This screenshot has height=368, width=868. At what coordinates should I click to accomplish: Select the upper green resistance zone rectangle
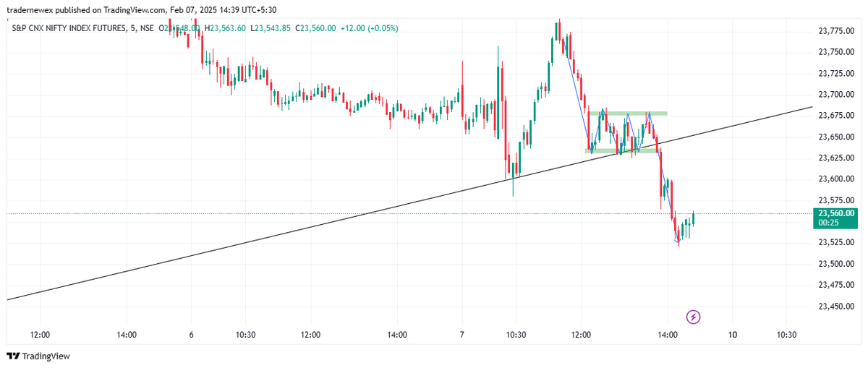[627, 114]
